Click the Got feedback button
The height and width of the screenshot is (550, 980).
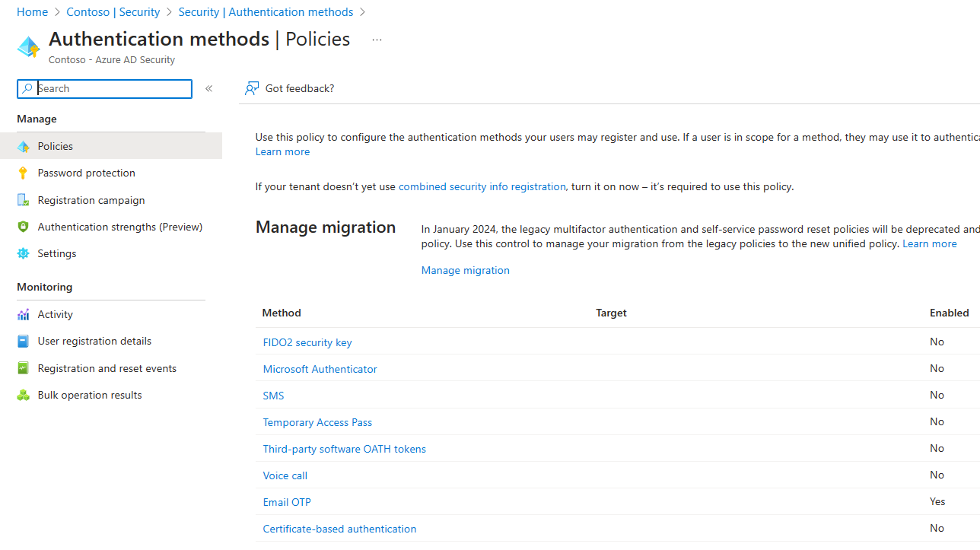[x=290, y=89]
